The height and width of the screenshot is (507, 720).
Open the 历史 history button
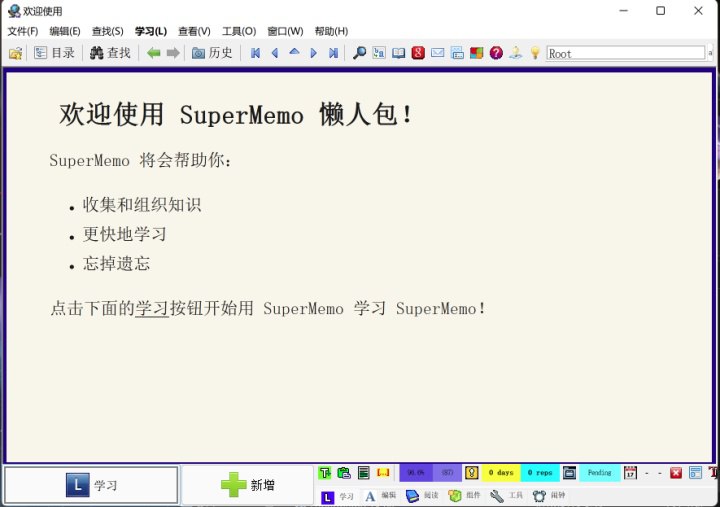[x=212, y=53]
